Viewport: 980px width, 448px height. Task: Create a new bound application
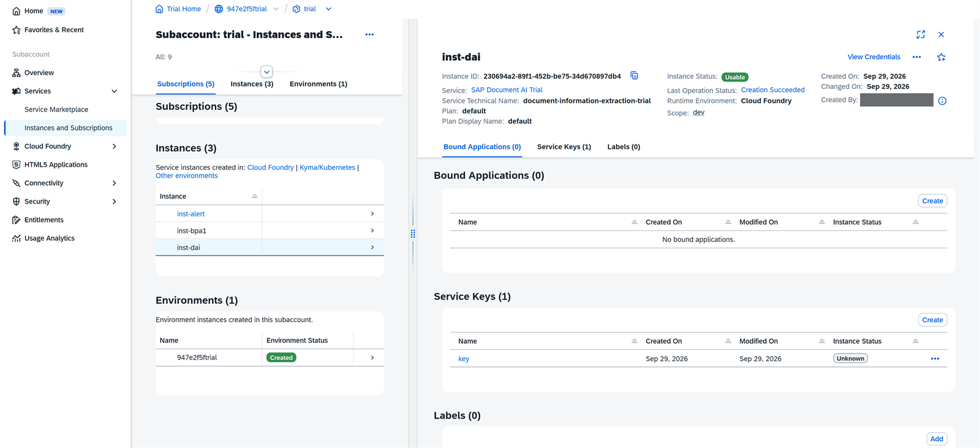point(932,201)
